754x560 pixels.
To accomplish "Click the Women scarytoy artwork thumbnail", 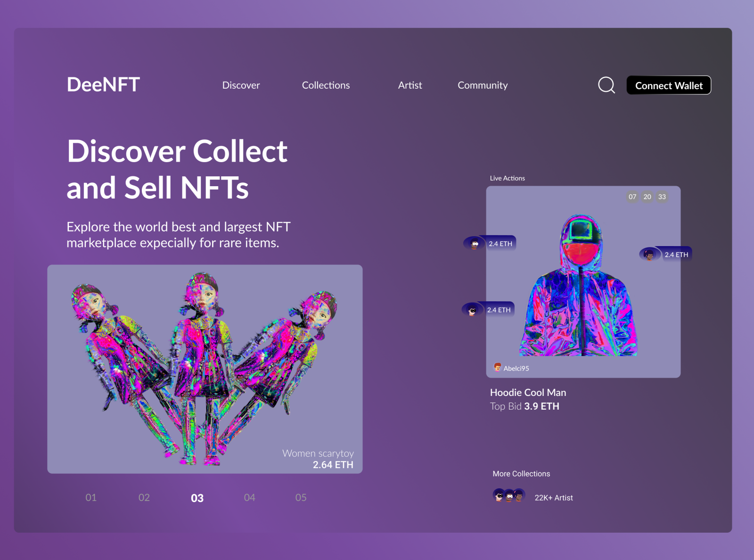I will click(205, 369).
